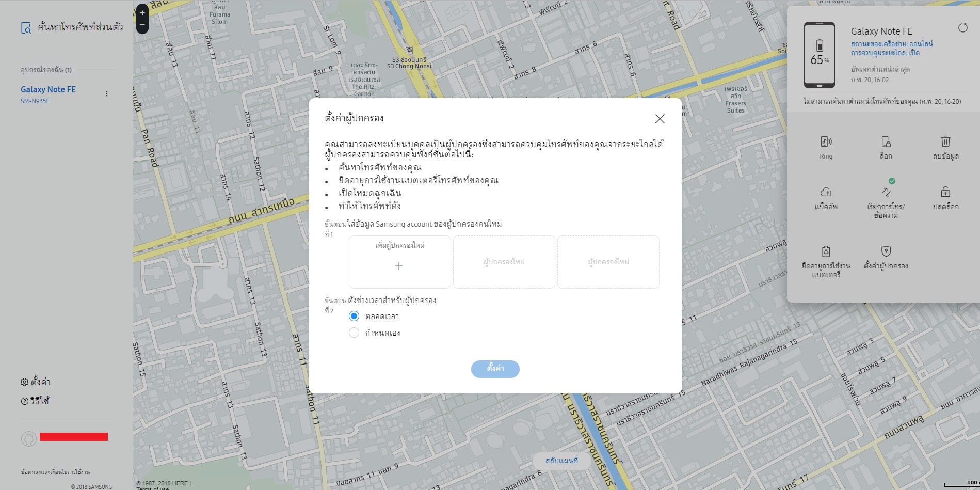Screen dimensions: 980x490
Task: Open วิธีใช้ help in left sidebar
Action: click(35, 401)
